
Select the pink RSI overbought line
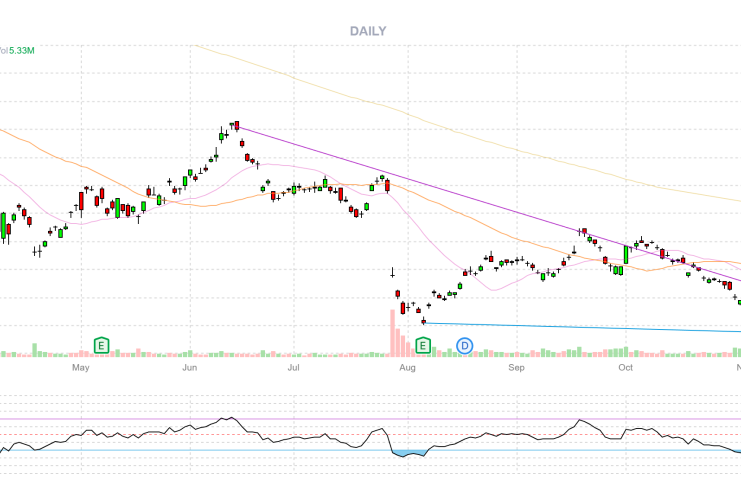[300, 419]
